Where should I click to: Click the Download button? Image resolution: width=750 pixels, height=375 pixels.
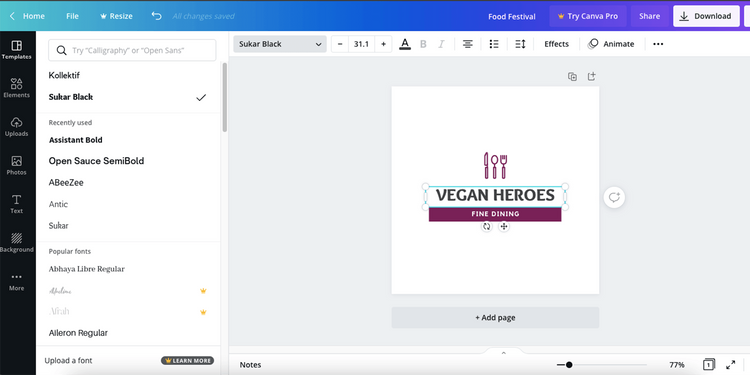click(x=706, y=16)
